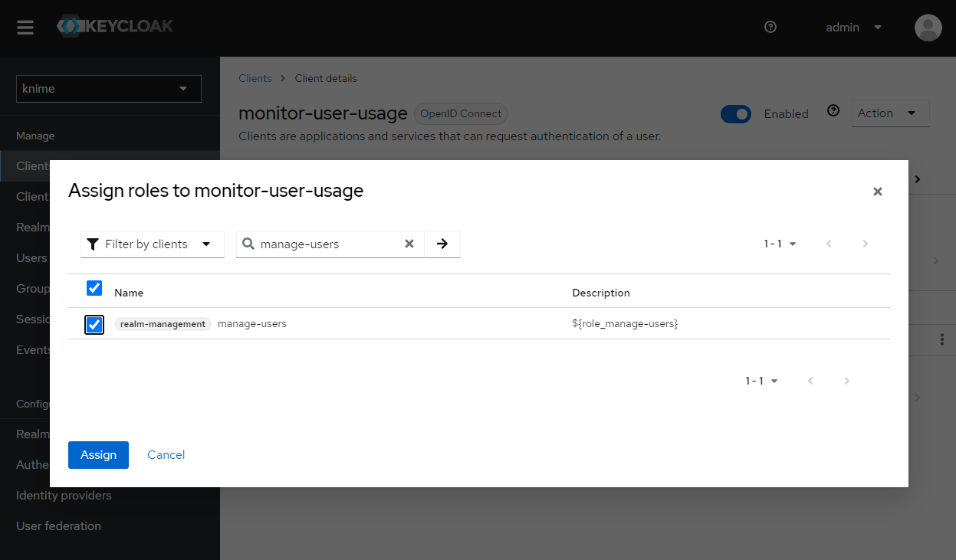Submit search with the arrow button
The width and height of the screenshot is (956, 560).
pos(442,244)
